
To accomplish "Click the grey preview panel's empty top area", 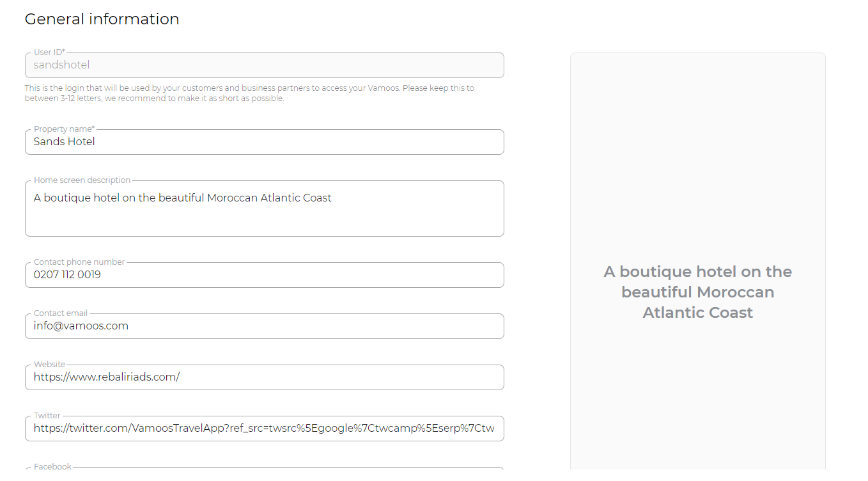I will 697,128.
